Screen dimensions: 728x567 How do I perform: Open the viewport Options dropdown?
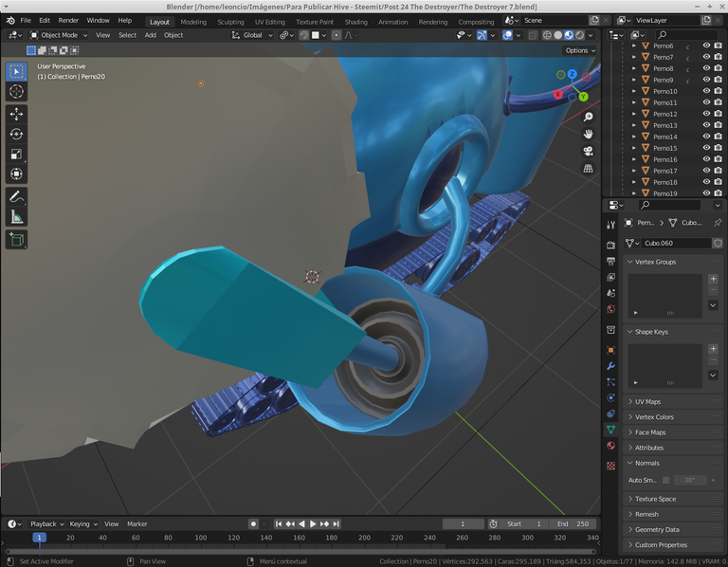580,50
